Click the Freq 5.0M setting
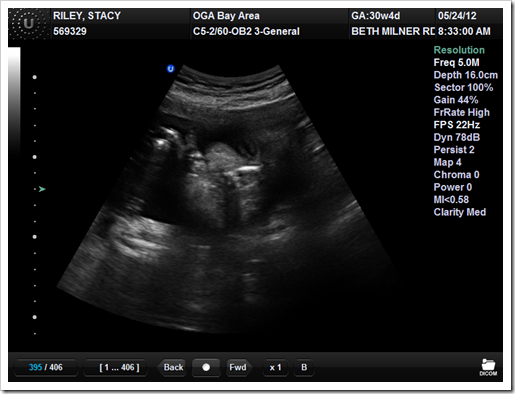 tap(456, 62)
